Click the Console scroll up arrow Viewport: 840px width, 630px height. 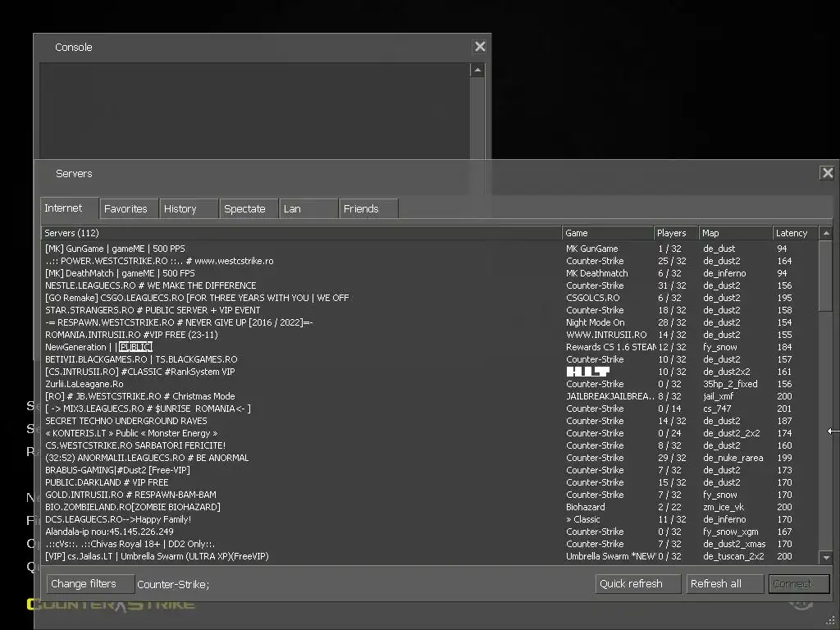coord(477,71)
